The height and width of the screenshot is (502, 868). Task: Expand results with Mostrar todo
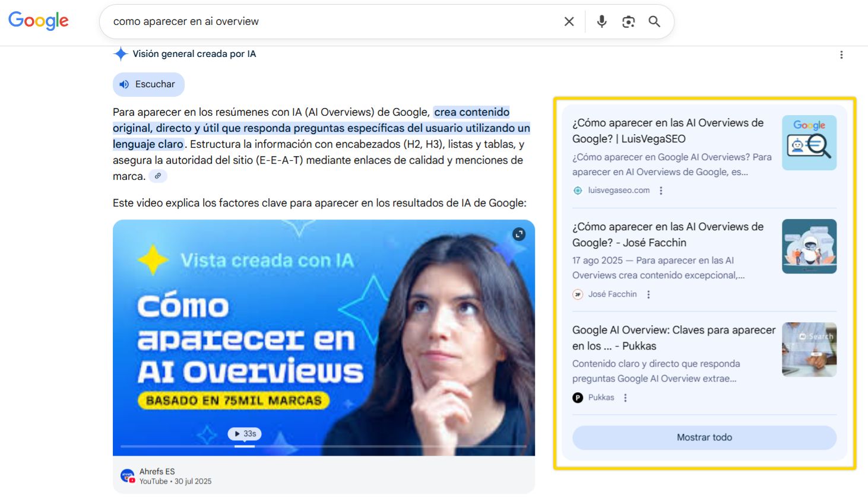click(704, 437)
